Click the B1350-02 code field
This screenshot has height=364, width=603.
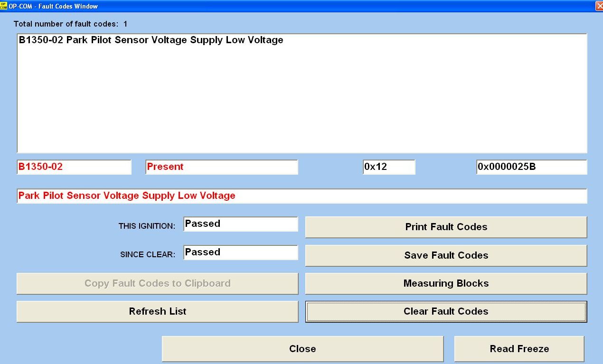[74, 167]
